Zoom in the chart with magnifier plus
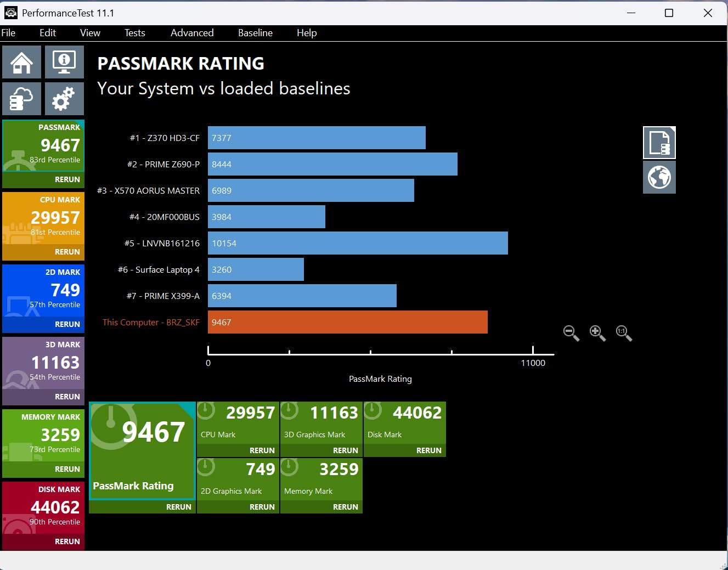The height and width of the screenshot is (570, 728). [597, 332]
